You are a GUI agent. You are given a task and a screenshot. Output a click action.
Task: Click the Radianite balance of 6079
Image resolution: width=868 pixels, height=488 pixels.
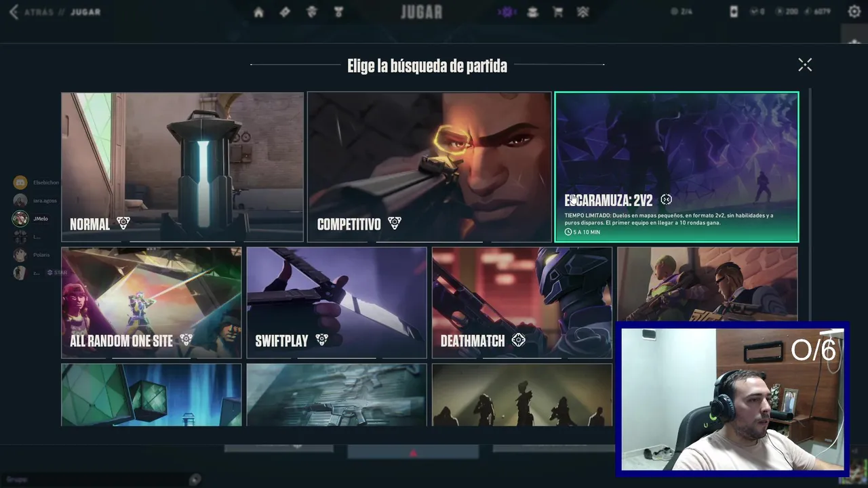point(817,12)
